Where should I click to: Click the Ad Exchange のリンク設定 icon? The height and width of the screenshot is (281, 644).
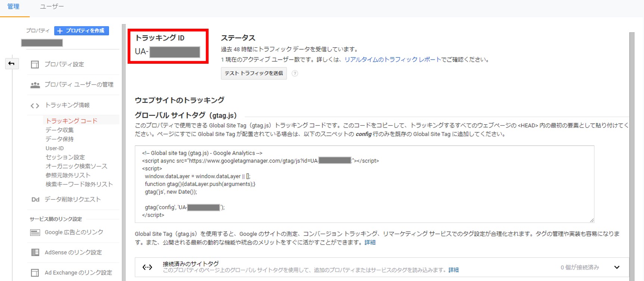point(35,273)
